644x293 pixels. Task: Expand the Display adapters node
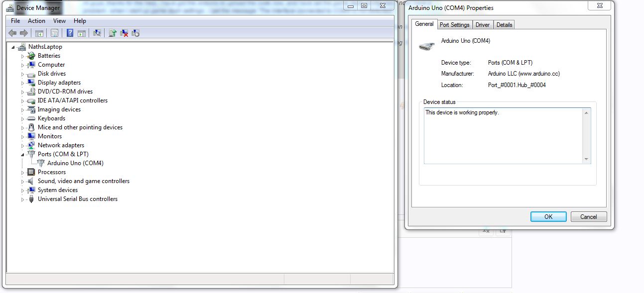point(22,83)
